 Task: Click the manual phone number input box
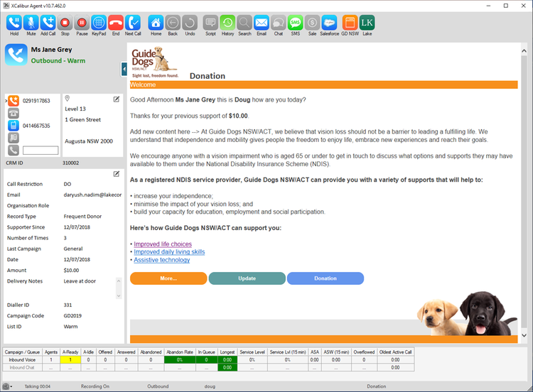[41, 150]
